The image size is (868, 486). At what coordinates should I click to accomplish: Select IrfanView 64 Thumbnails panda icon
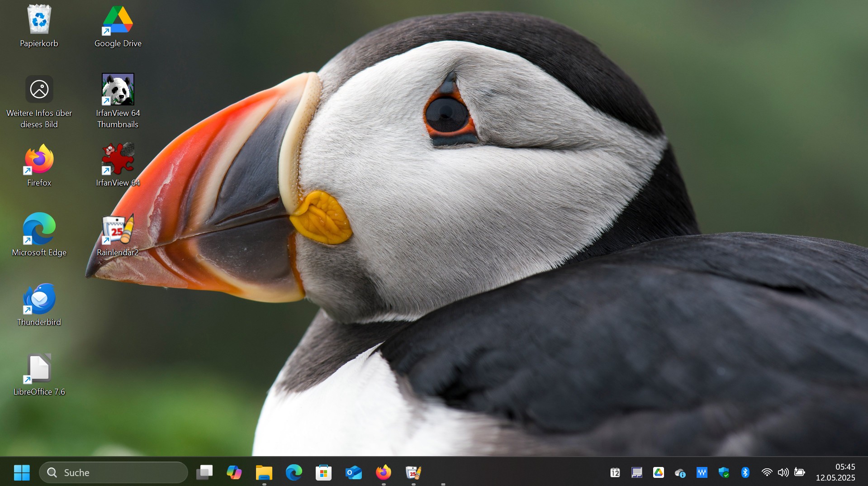tap(118, 90)
